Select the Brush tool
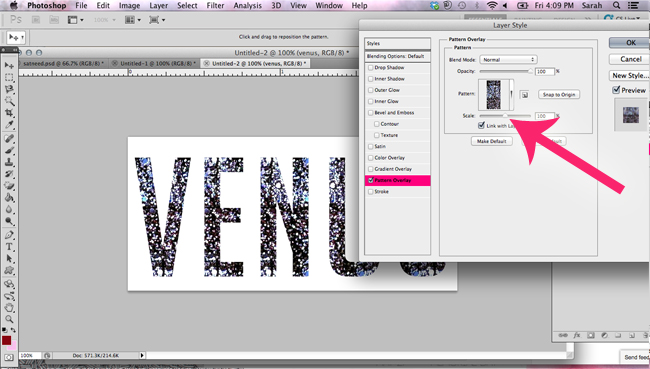 9,150
